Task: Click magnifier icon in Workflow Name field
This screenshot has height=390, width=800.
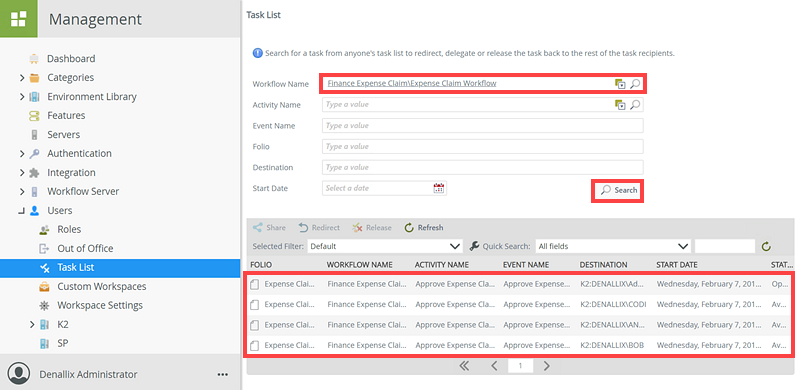Action: click(x=635, y=84)
